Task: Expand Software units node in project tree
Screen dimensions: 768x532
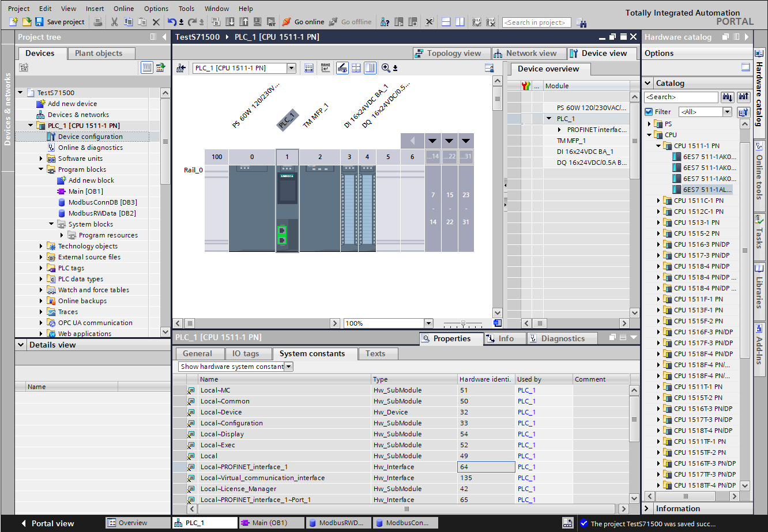Action: 41,159
